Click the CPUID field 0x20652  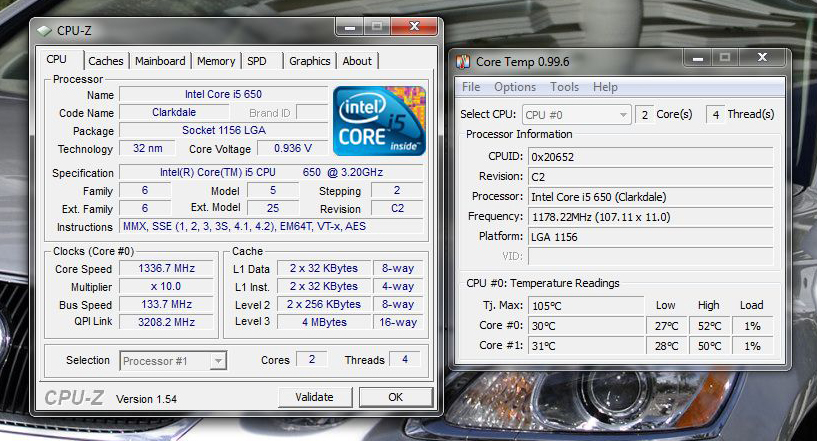650,157
